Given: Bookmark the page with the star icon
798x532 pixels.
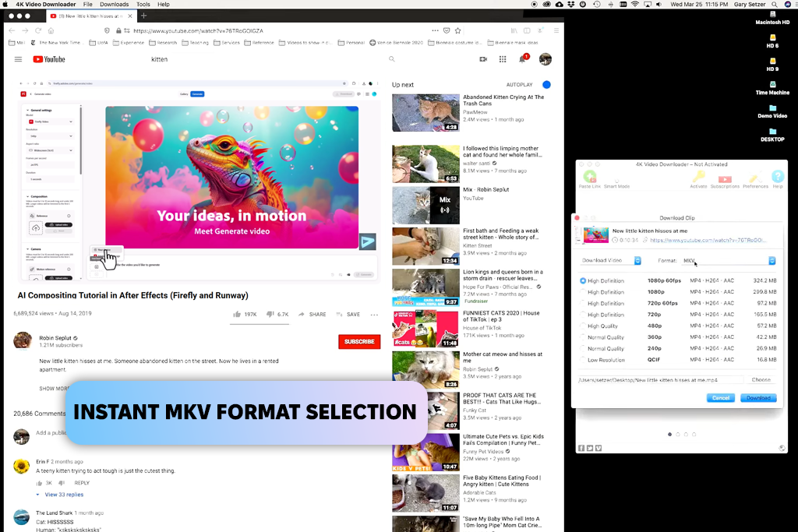Looking at the screenshot, I should click(x=457, y=30).
